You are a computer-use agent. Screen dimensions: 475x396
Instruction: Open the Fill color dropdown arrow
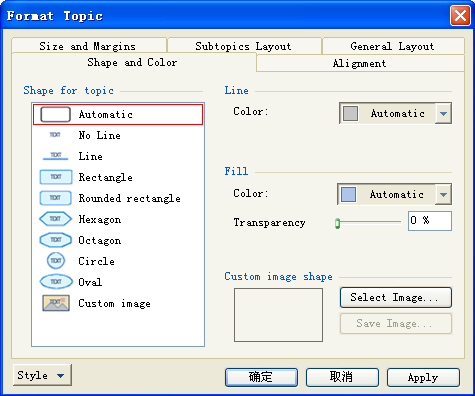[x=443, y=194]
